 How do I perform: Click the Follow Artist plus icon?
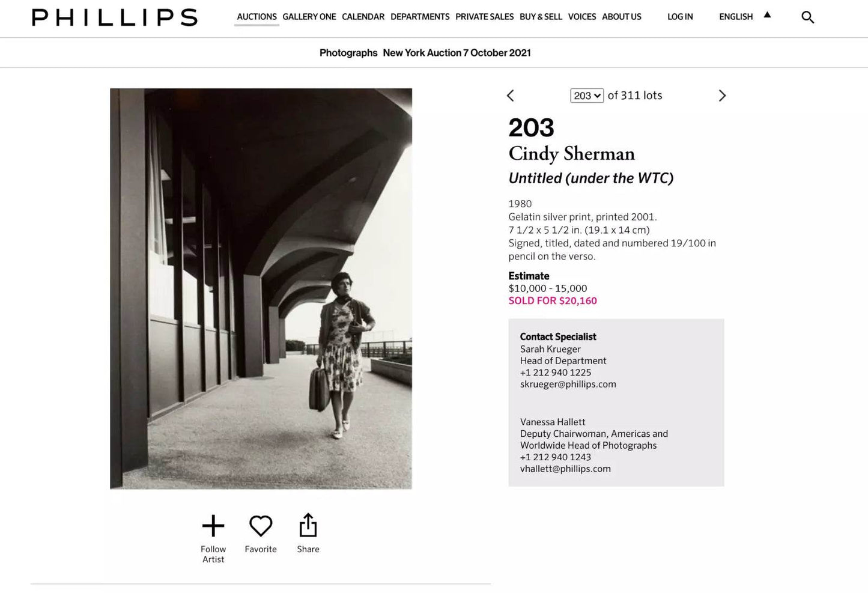click(213, 526)
